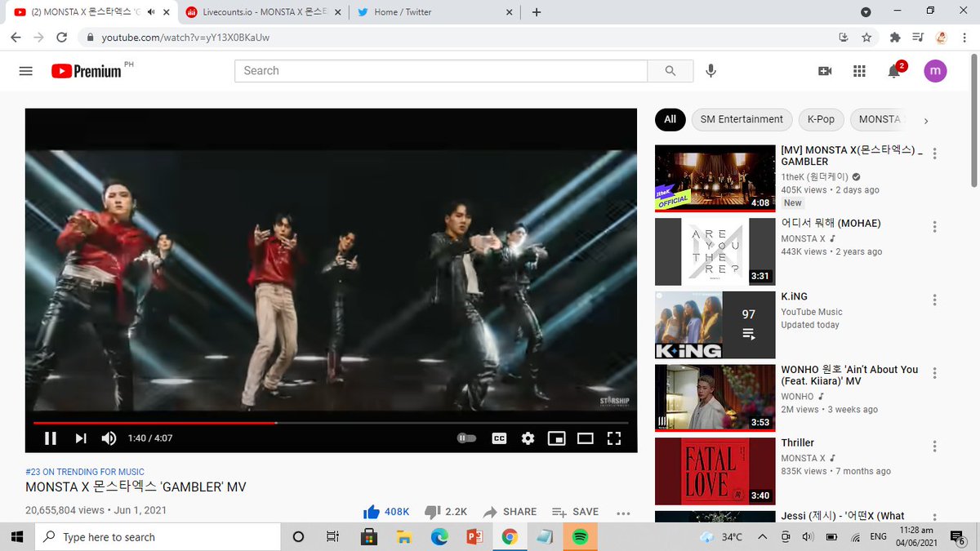Open the YouTube guide hamburger menu
The height and width of the screenshot is (551, 980).
(x=25, y=71)
